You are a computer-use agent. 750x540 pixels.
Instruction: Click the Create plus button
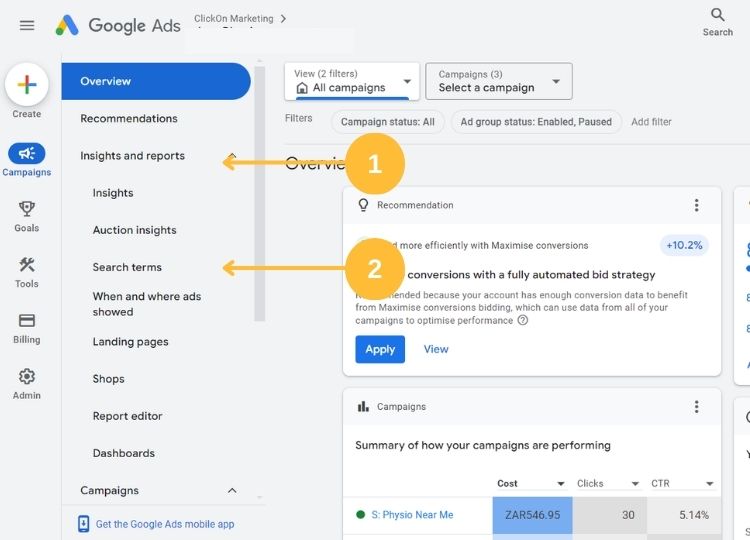27,85
